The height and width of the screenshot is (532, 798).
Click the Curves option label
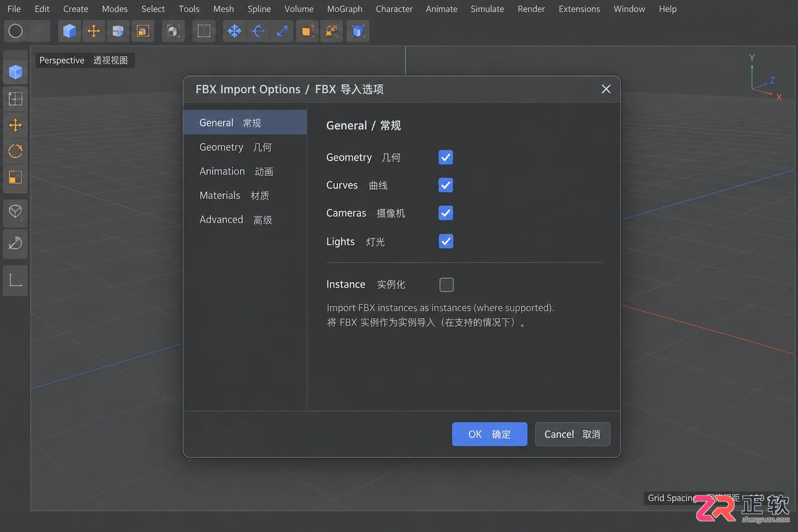[x=357, y=185]
